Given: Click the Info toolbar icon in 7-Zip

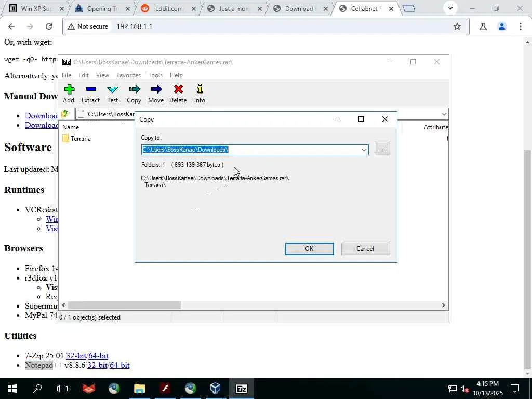Looking at the screenshot, I should click(x=199, y=94).
